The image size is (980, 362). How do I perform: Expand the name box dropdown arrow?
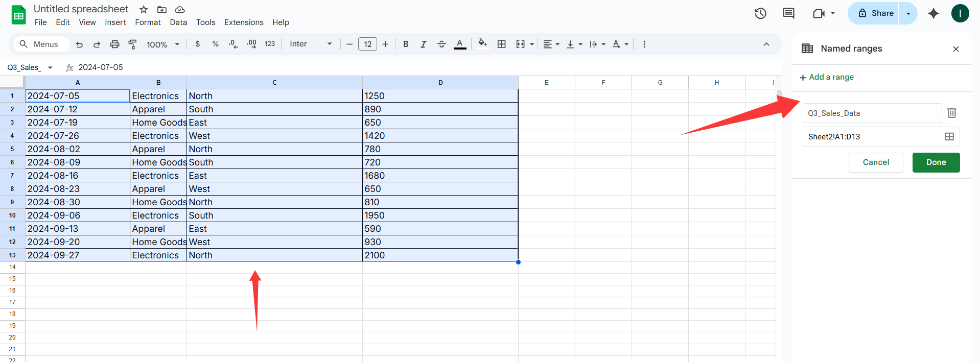[50, 67]
